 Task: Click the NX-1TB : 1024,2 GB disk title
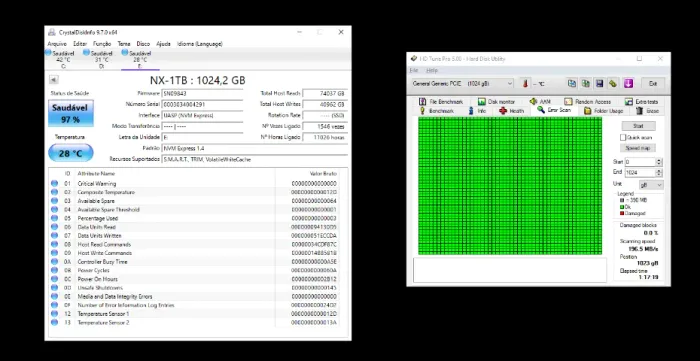point(197,80)
